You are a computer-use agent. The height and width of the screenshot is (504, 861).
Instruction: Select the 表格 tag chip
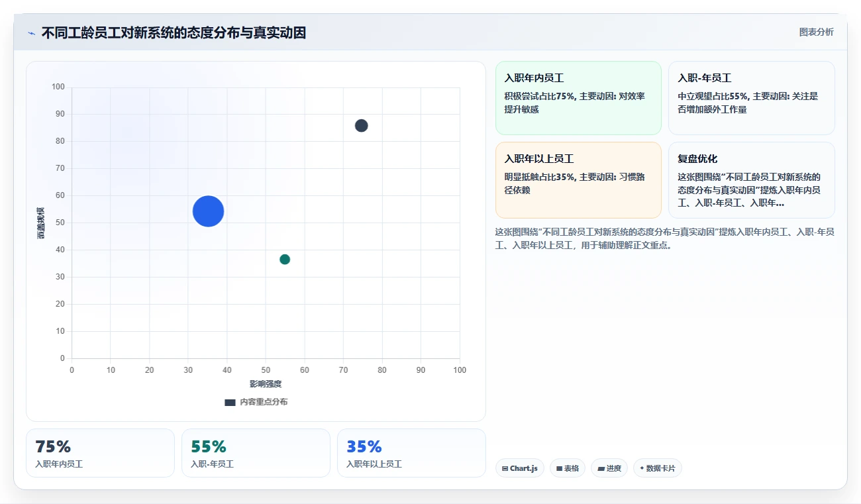568,468
